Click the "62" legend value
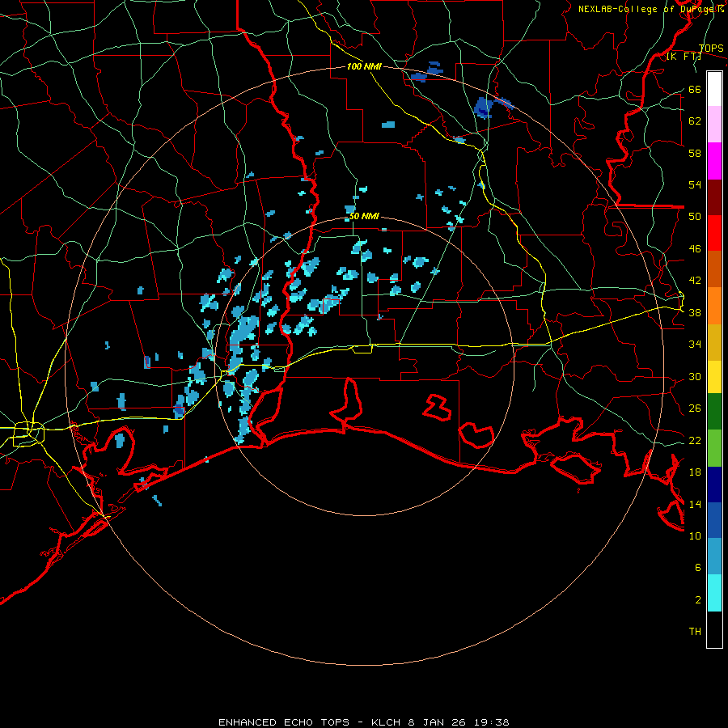The height and width of the screenshot is (728, 728). pyautogui.click(x=695, y=121)
